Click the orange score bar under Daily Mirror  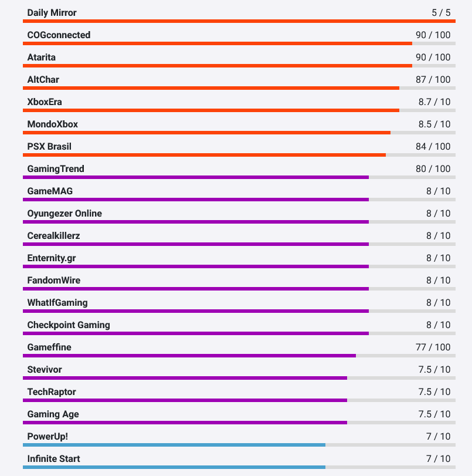(239, 21)
